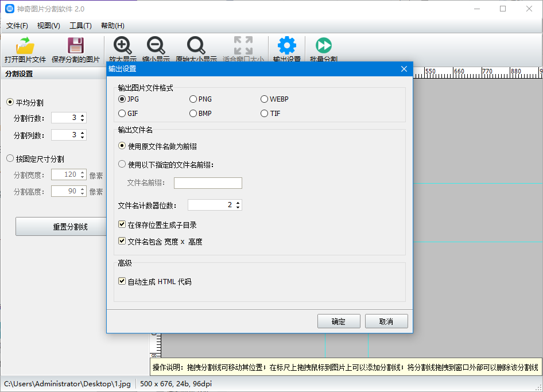Open the 工具(T) menu
Image resolution: width=543 pixels, height=392 pixels.
(x=80, y=26)
